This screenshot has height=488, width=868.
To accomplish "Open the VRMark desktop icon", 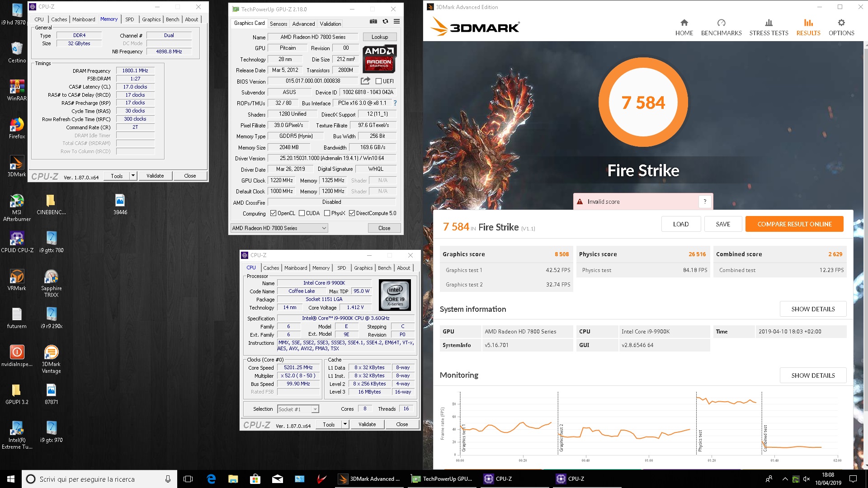I will click(x=17, y=280).
